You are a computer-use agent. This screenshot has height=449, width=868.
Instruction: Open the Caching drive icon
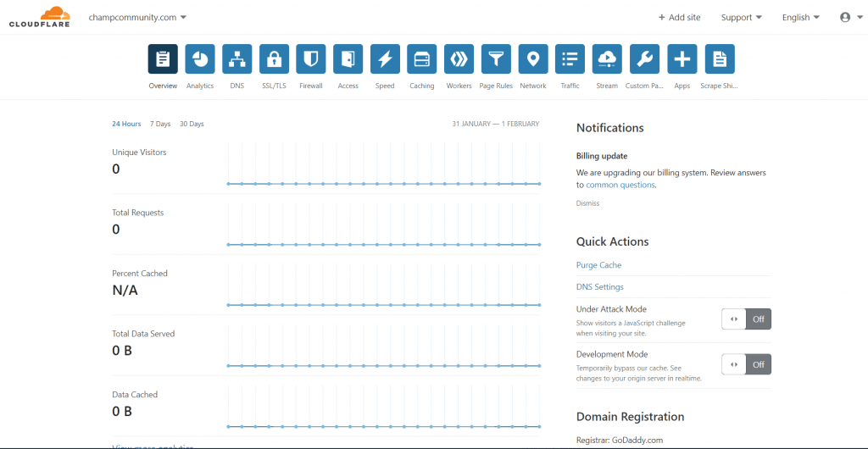point(422,59)
